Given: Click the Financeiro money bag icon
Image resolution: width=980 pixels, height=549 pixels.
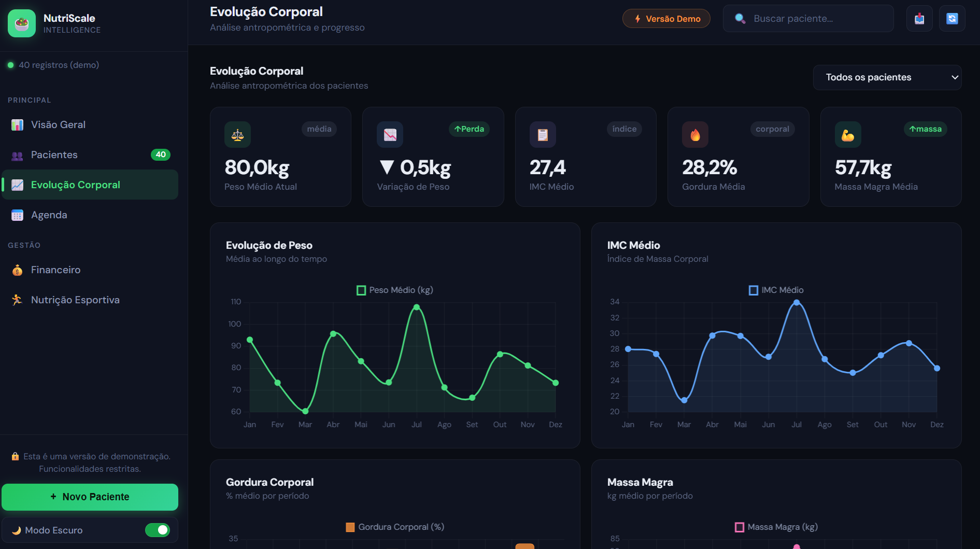Looking at the screenshot, I should 17,270.
